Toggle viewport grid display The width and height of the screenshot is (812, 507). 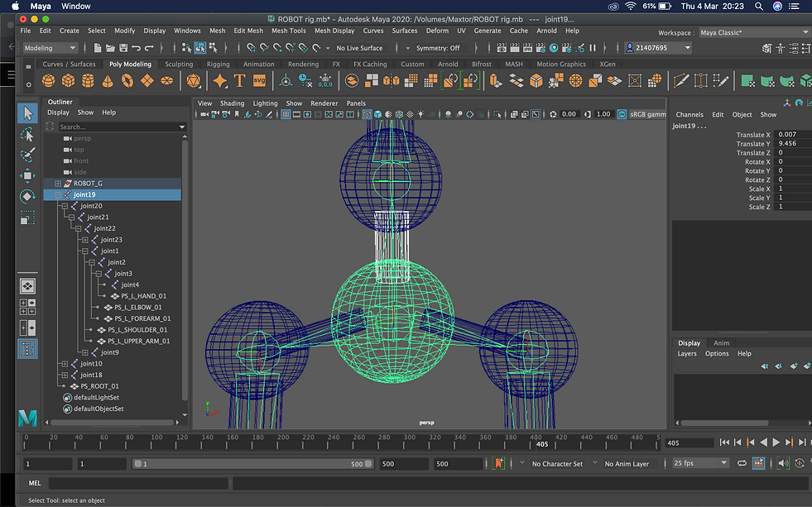click(286, 114)
